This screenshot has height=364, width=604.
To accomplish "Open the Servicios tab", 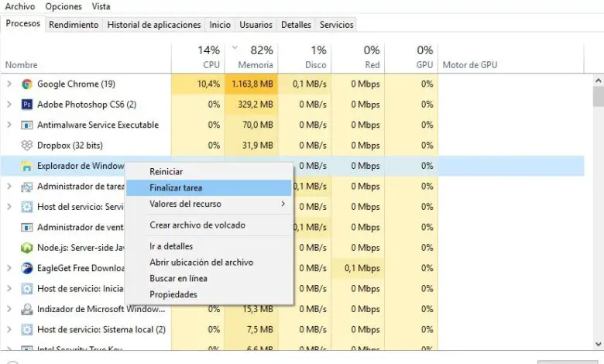I will [336, 25].
